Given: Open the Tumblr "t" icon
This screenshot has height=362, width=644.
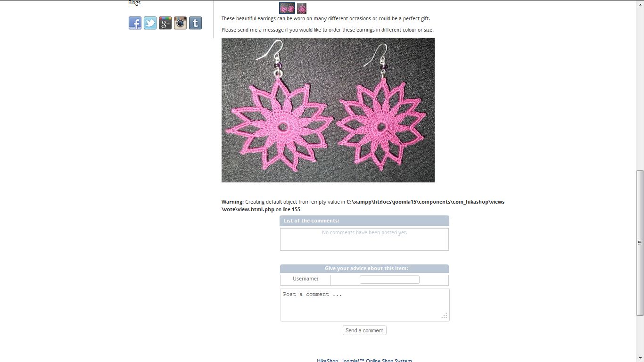Looking at the screenshot, I should (x=195, y=23).
